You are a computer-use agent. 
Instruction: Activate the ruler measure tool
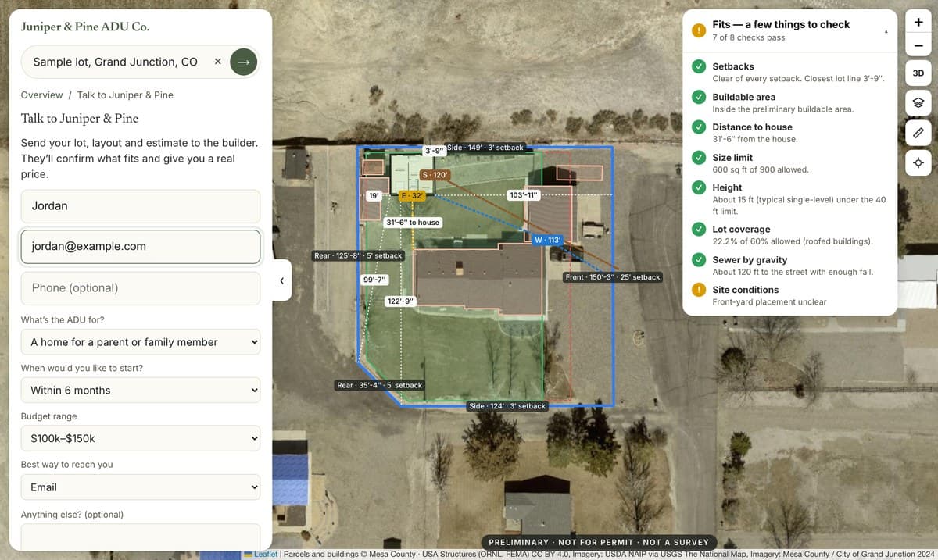pos(918,132)
